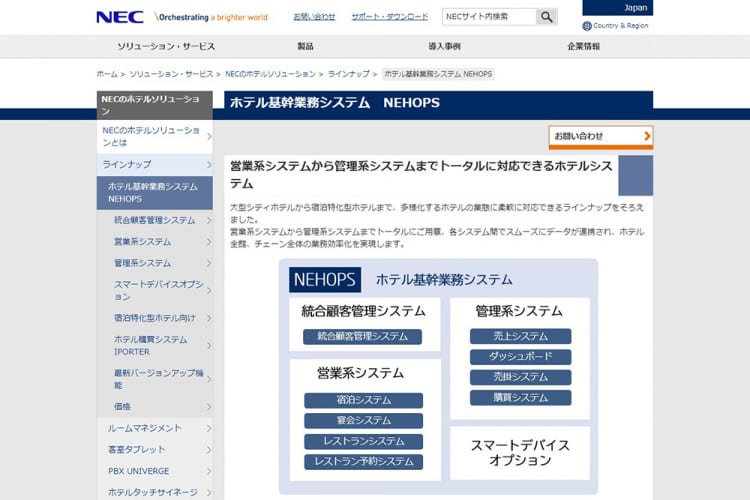Viewport: 750px width, 500px height.
Task: Click the スマートデバイスオプション diagram box
Action: (520, 453)
